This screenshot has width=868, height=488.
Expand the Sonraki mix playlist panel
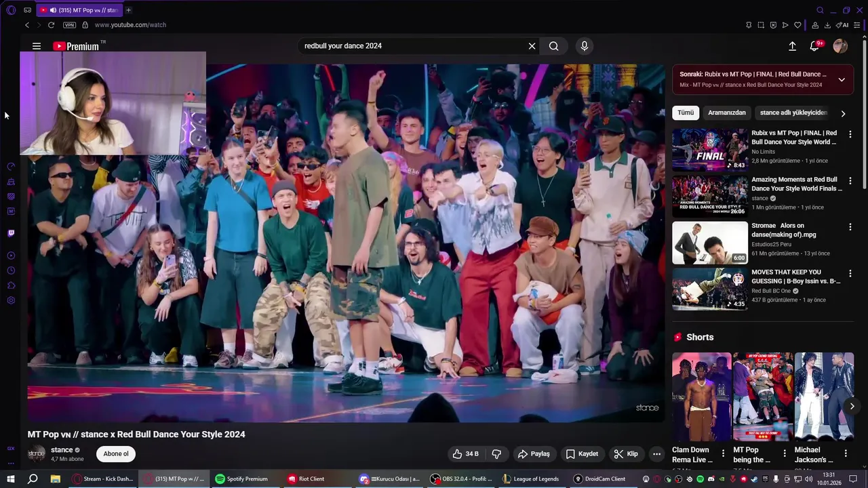tap(842, 79)
